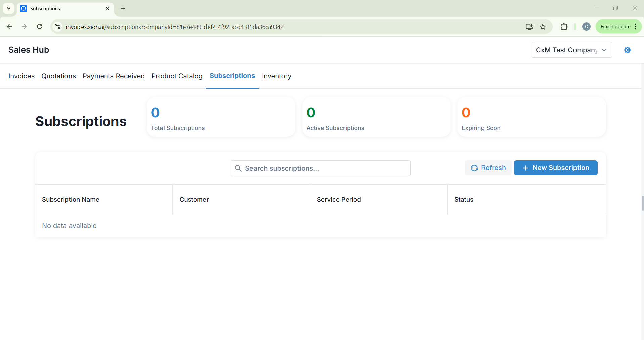Click the browser reload icon
This screenshot has width=644, height=340.
pos(39,27)
